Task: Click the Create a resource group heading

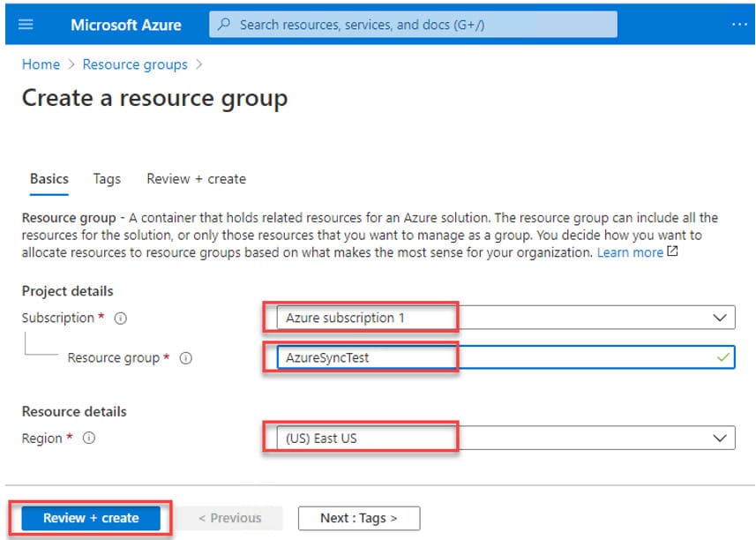Action: pyautogui.click(x=154, y=98)
